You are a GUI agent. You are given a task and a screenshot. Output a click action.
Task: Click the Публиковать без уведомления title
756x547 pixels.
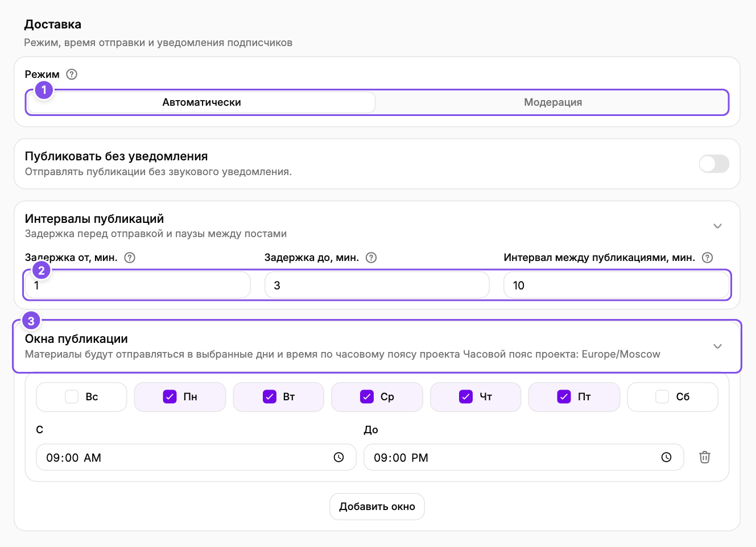point(116,156)
